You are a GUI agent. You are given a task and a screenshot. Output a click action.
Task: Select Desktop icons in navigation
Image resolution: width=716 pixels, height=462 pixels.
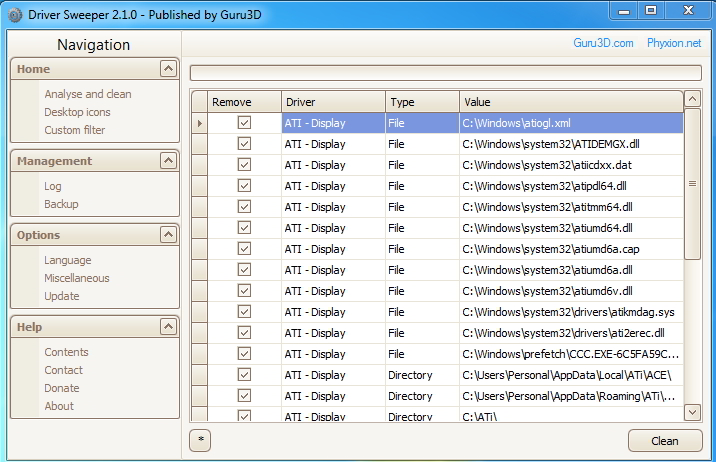(77, 112)
